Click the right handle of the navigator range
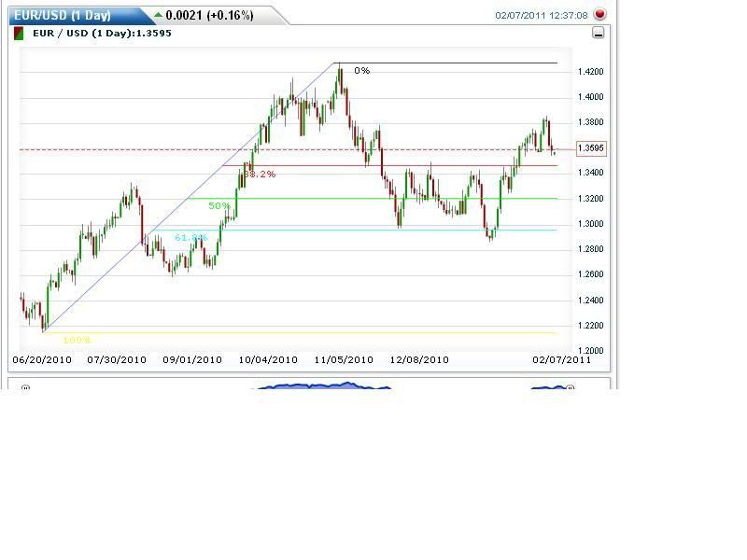Screen dimensions: 747x560 [571, 387]
